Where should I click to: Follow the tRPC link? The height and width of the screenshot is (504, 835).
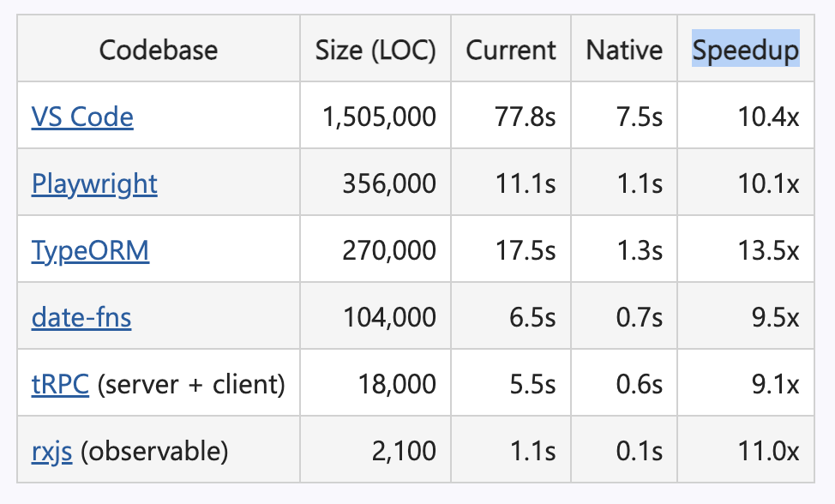60,384
